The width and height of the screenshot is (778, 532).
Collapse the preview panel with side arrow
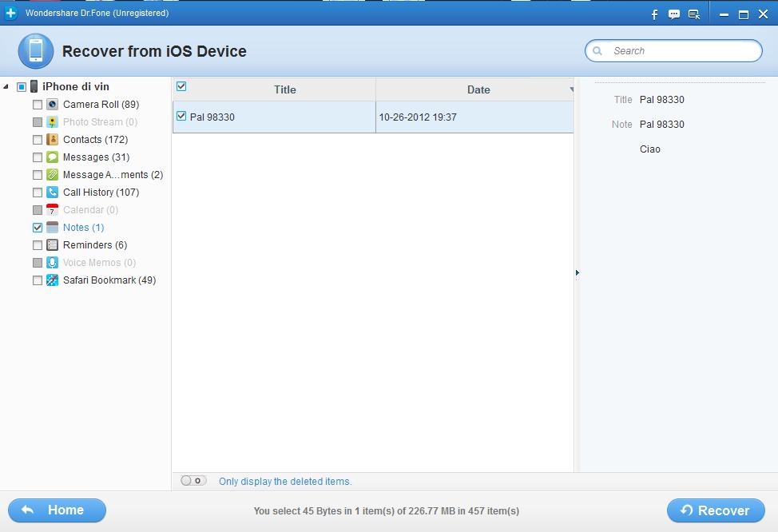click(577, 273)
